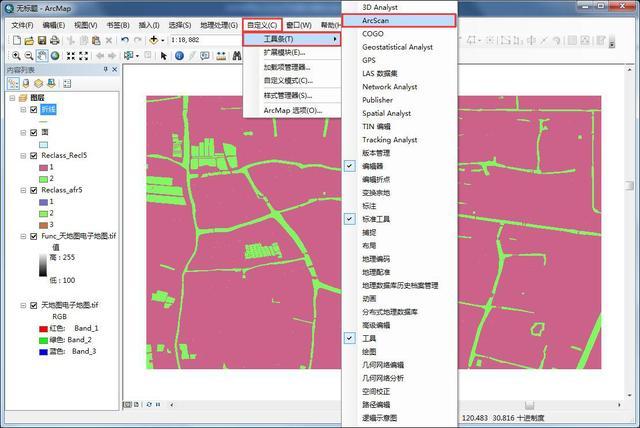Collapse the Reclass_afr5 layer node
This screenshot has width=640, height=428.
pos(23,190)
